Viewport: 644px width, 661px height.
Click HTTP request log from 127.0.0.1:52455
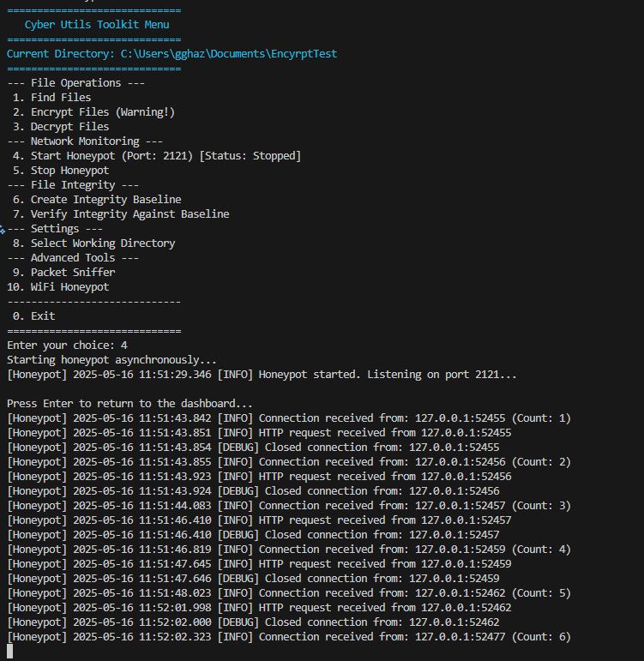(x=259, y=433)
